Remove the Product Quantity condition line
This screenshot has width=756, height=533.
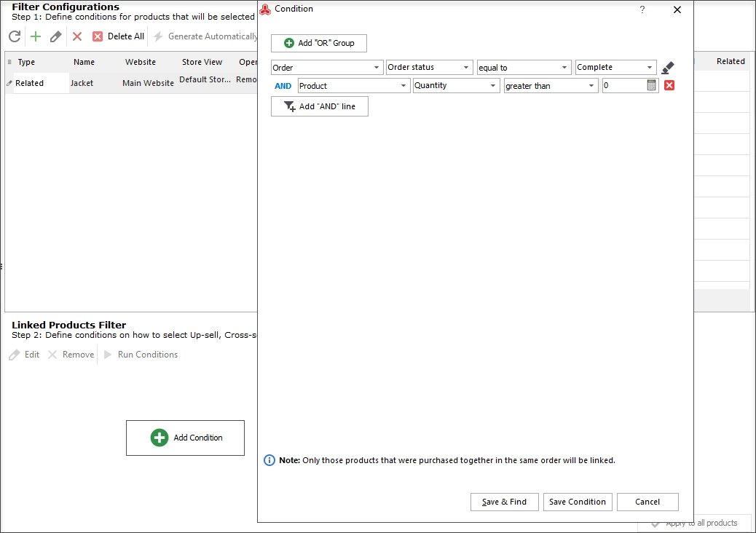669,85
